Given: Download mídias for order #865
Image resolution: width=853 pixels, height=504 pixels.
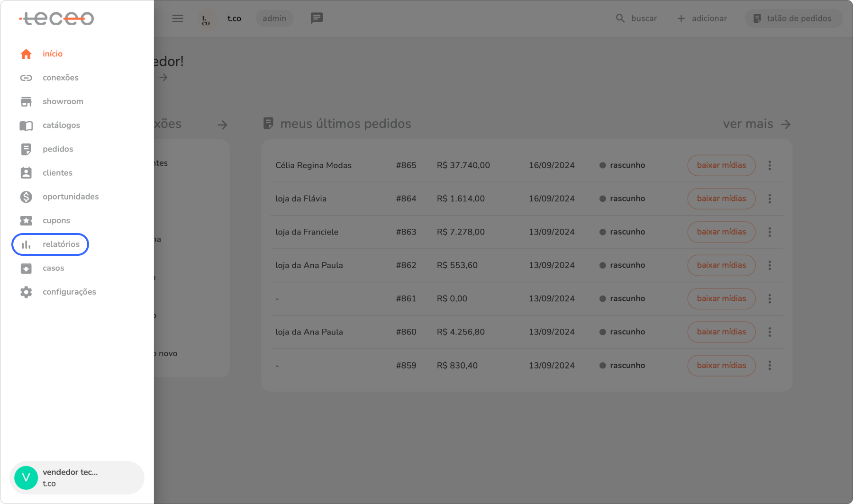Looking at the screenshot, I should (x=721, y=165).
